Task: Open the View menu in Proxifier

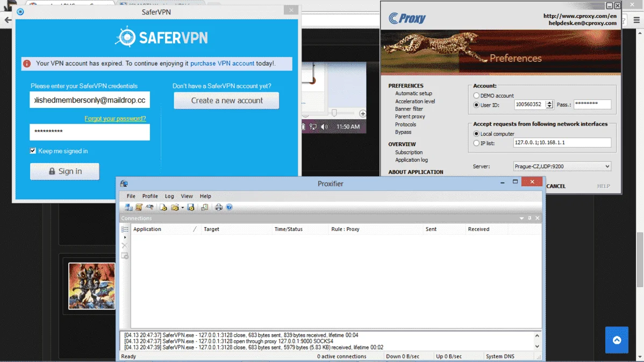Action: (187, 196)
